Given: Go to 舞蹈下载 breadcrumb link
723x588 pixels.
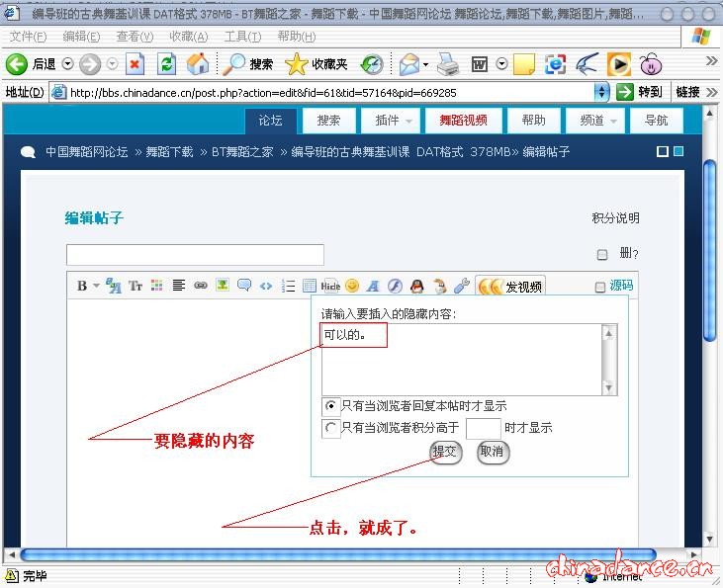Looking at the screenshot, I should click(x=169, y=151).
